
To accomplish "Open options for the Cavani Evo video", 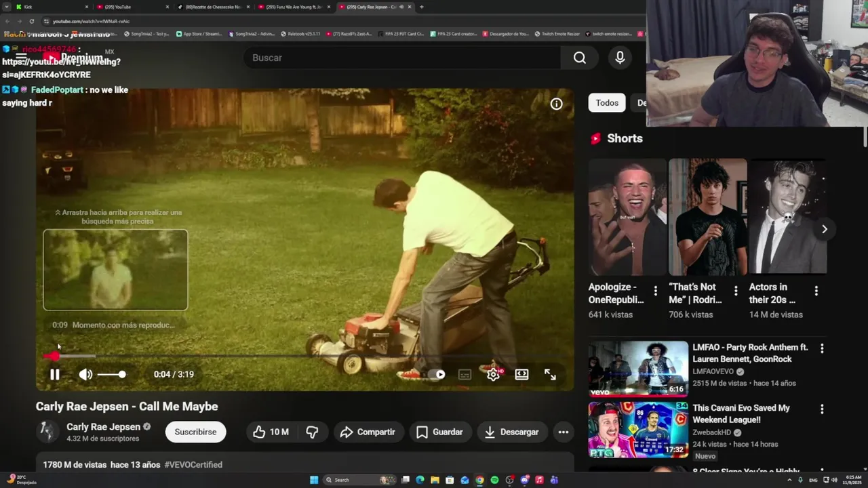I will (x=822, y=409).
